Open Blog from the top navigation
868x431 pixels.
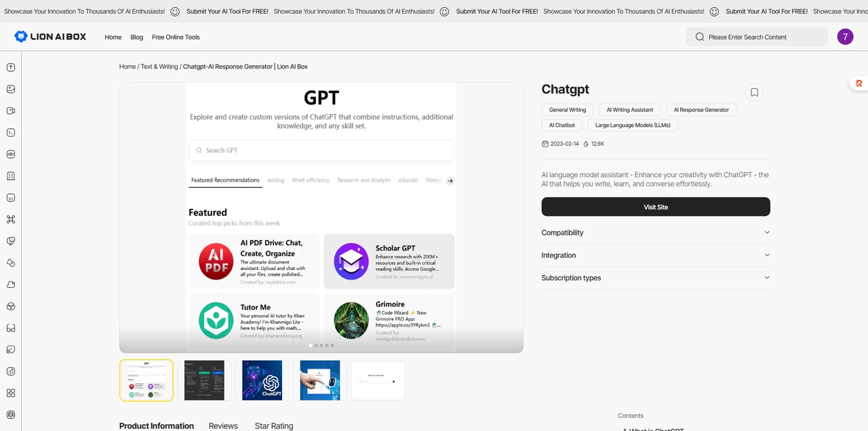[137, 37]
